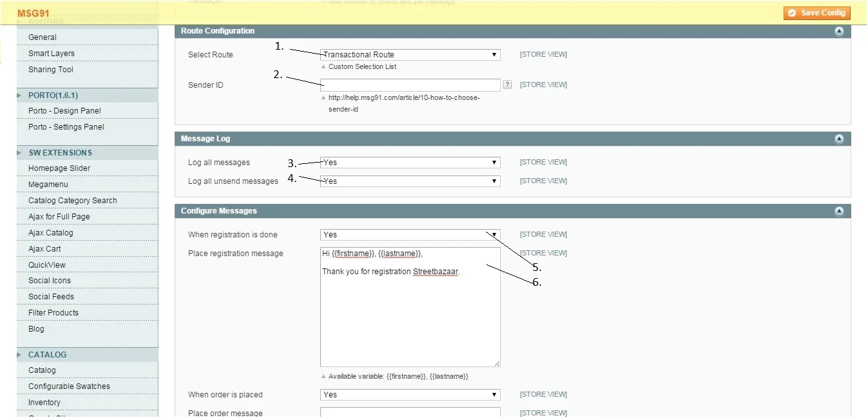This screenshot has height=420, width=868.
Task: Open When registration is done dropdown
Action: 410,235
